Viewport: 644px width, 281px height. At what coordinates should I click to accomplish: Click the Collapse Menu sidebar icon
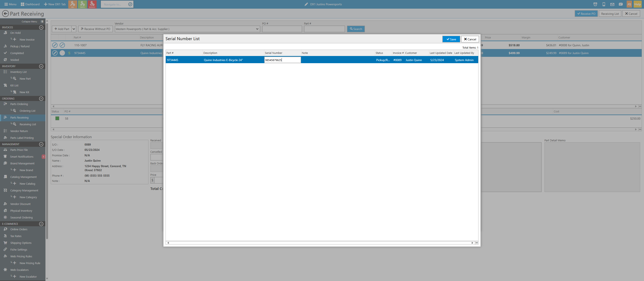point(42,22)
